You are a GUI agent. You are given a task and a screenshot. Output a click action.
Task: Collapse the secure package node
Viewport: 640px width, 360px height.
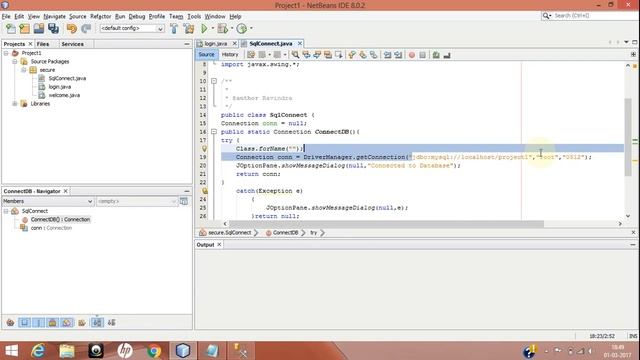[x=24, y=70]
